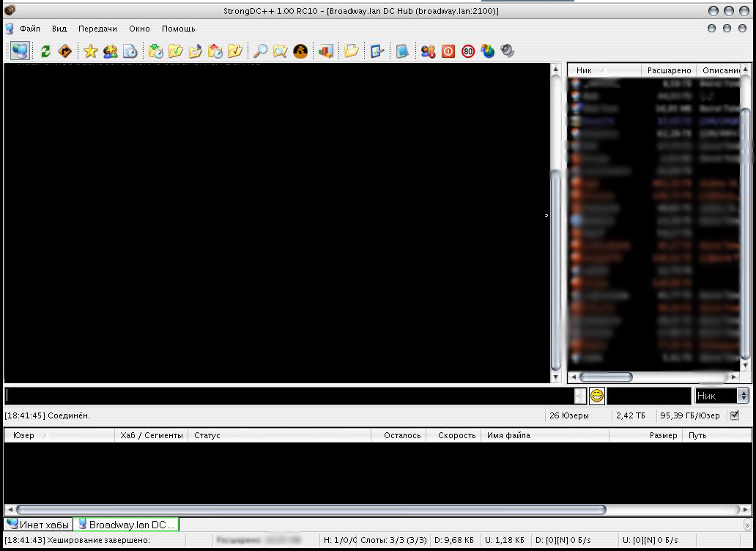Click the users-with-red-cross icon in the toolbar

pos(428,51)
